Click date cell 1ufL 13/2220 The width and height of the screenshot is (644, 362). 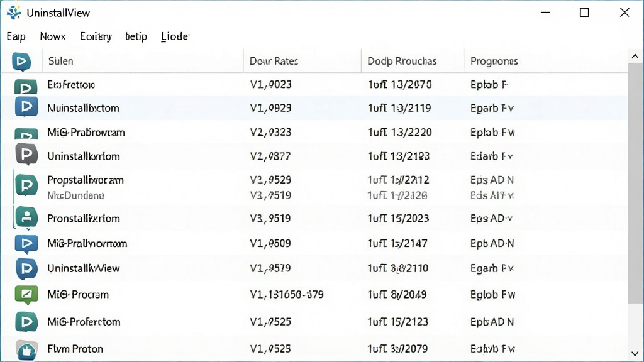point(399,132)
